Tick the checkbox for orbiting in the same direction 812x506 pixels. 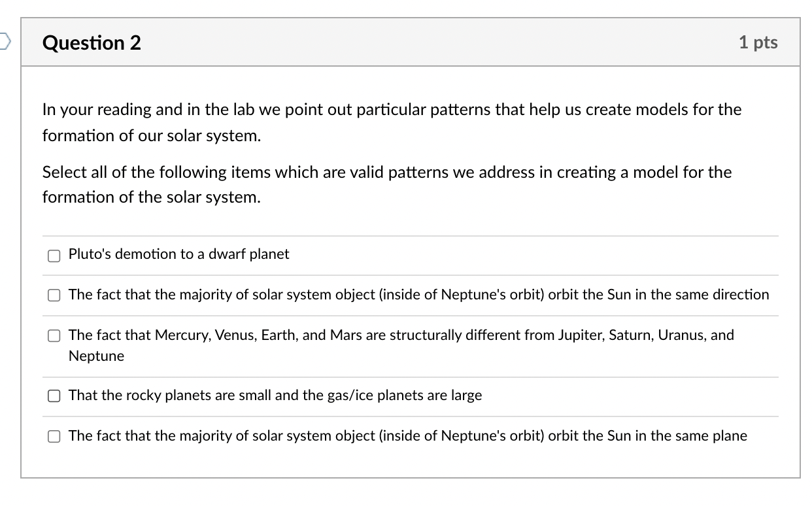[x=54, y=295]
